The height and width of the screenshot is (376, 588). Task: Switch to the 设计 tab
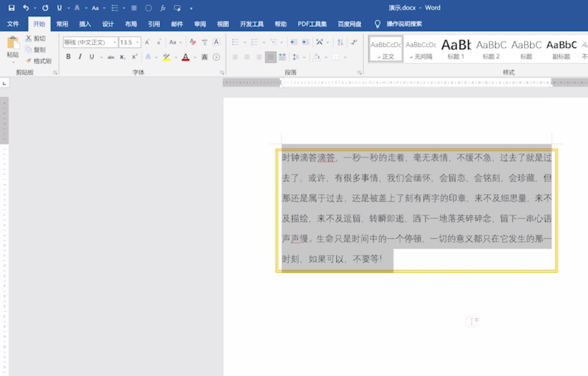(108, 24)
